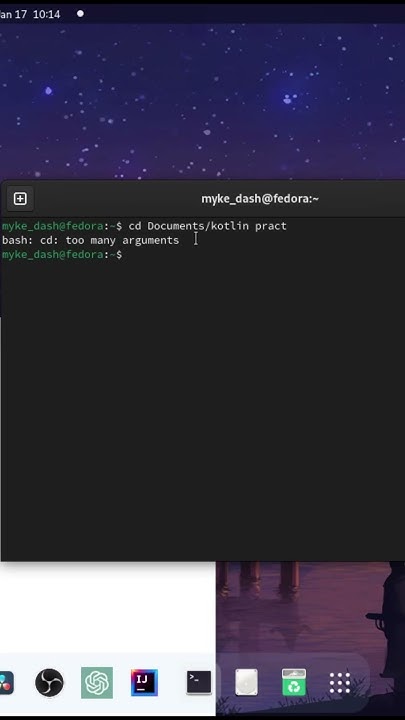The width and height of the screenshot is (405, 720).
Task: Select the Terminal icon in the dock
Action: [x=199, y=682]
